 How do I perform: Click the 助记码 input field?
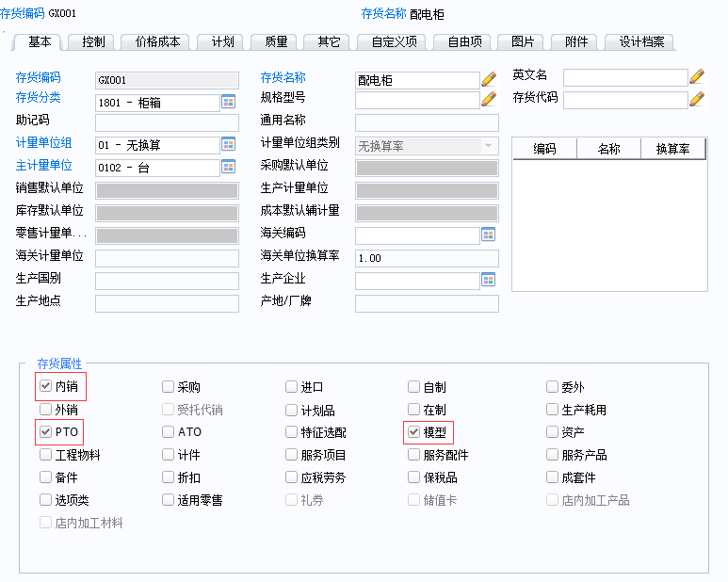(x=167, y=122)
